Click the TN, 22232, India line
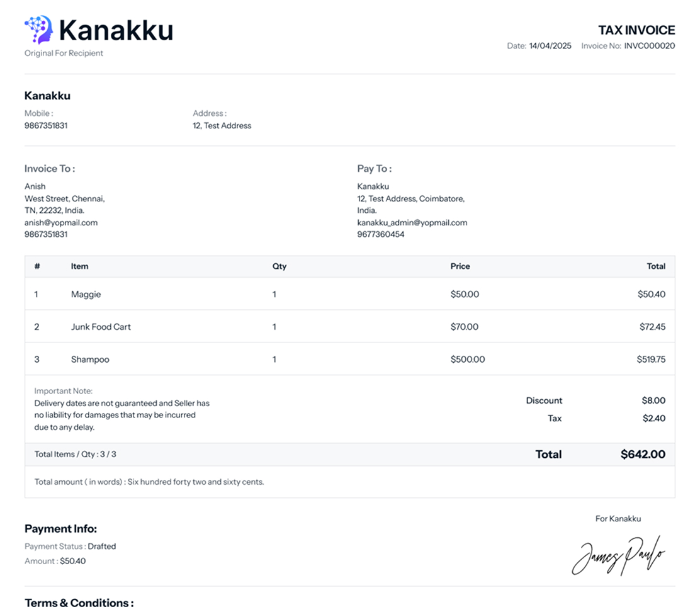The height and width of the screenshot is (607, 700). click(x=55, y=210)
